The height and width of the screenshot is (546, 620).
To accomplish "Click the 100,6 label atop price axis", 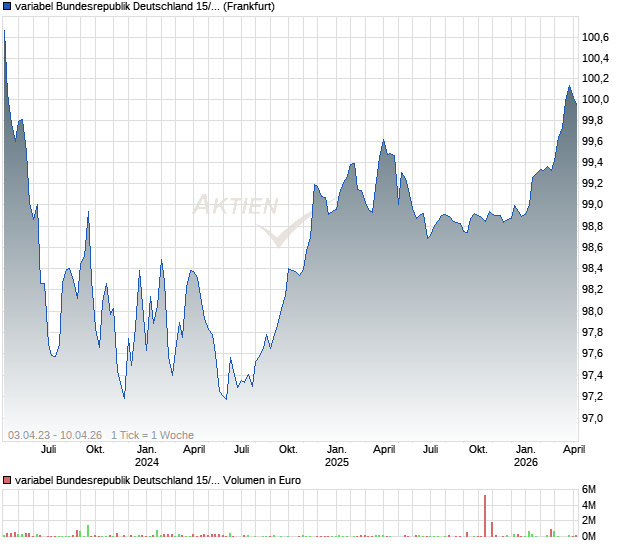I will click(x=595, y=36).
